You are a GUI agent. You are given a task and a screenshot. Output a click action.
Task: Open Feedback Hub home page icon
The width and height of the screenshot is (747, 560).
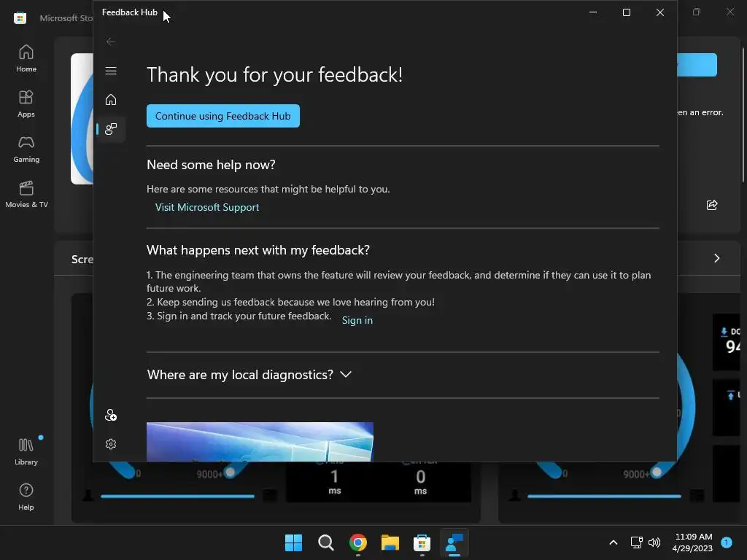[111, 100]
